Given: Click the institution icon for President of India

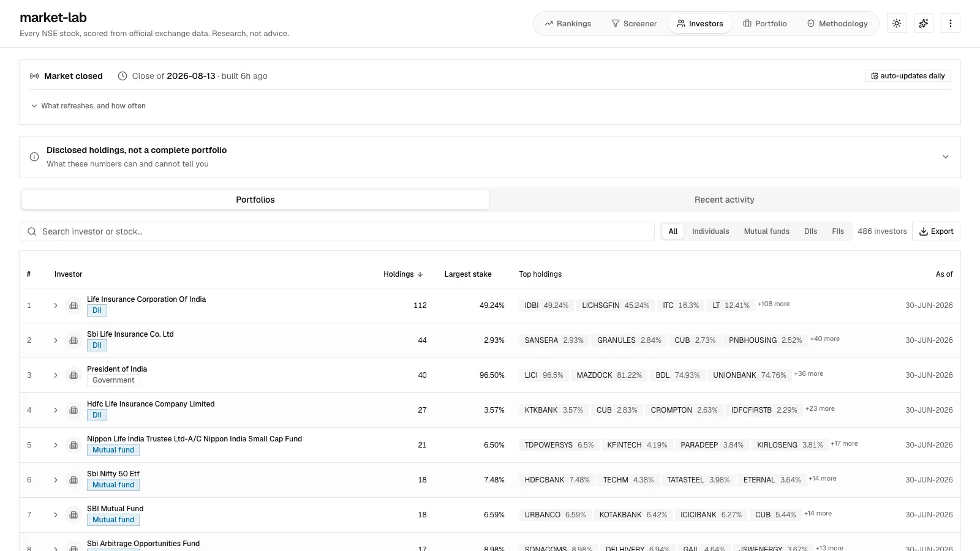Looking at the screenshot, I should tap(73, 375).
